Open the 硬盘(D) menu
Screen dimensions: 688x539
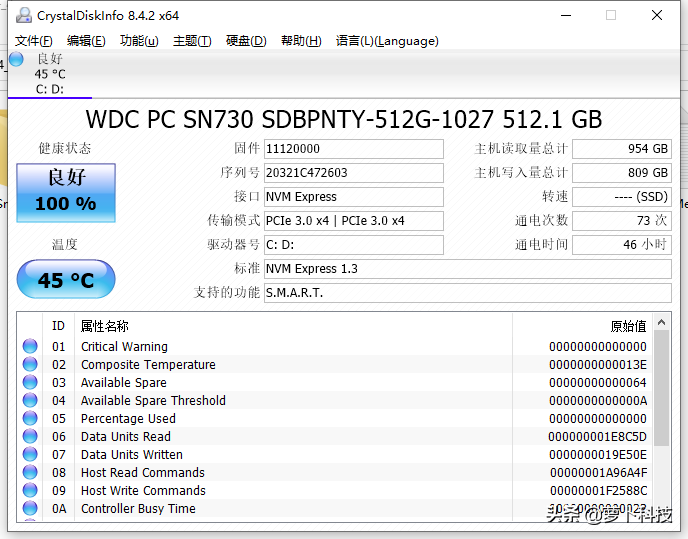[x=246, y=41]
